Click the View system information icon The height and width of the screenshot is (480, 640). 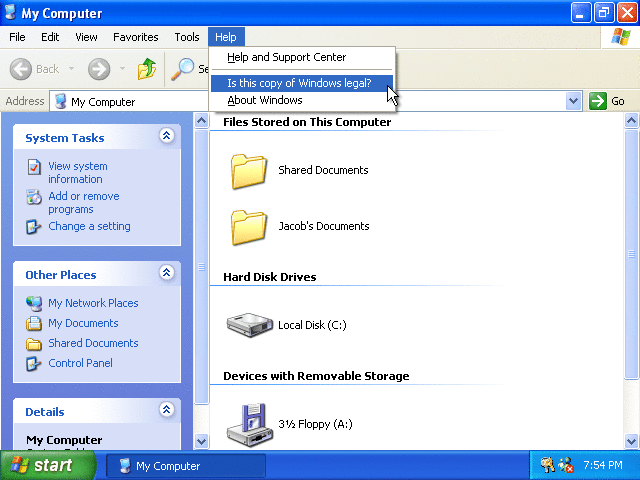click(x=34, y=167)
